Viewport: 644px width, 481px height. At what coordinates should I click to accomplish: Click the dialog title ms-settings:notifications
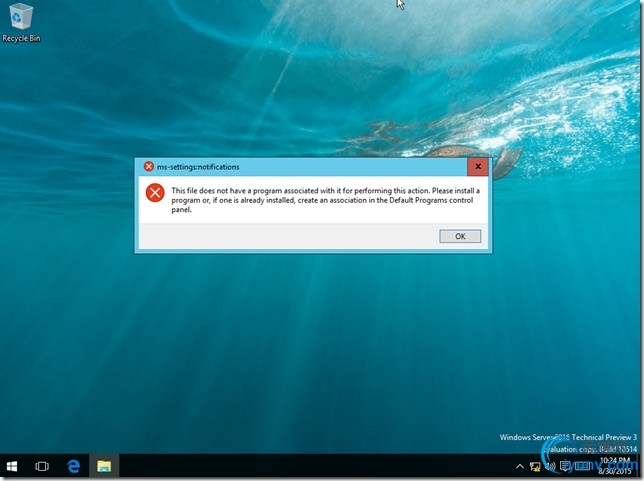click(x=198, y=167)
